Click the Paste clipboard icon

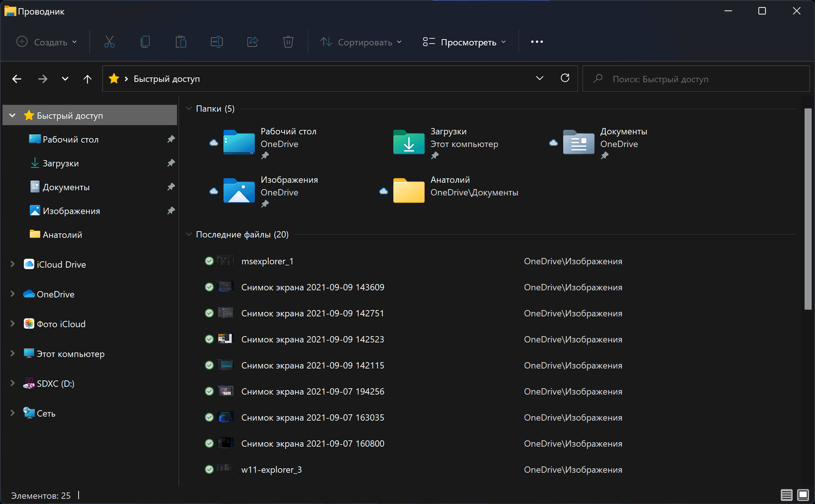coord(181,42)
